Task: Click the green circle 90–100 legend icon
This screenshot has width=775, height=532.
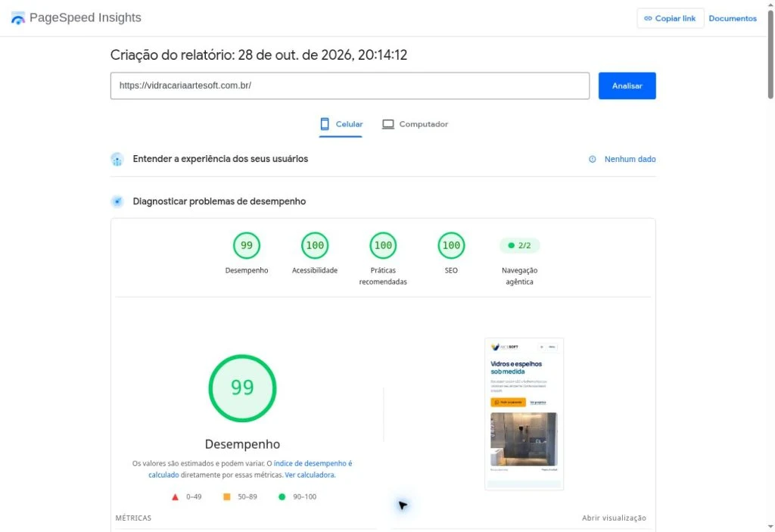Action: click(x=282, y=497)
